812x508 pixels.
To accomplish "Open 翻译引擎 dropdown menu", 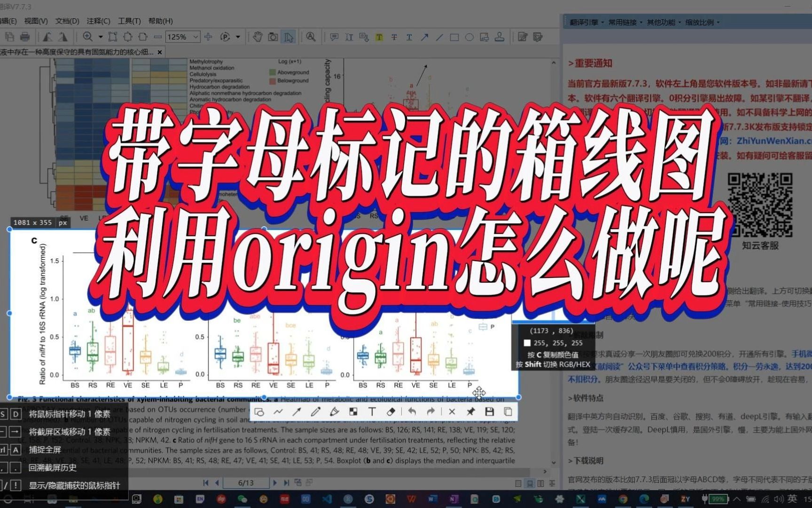I will [586, 22].
